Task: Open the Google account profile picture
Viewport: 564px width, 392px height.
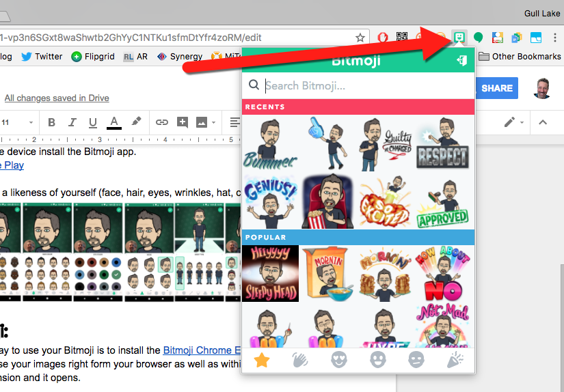Action: pyautogui.click(x=543, y=88)
